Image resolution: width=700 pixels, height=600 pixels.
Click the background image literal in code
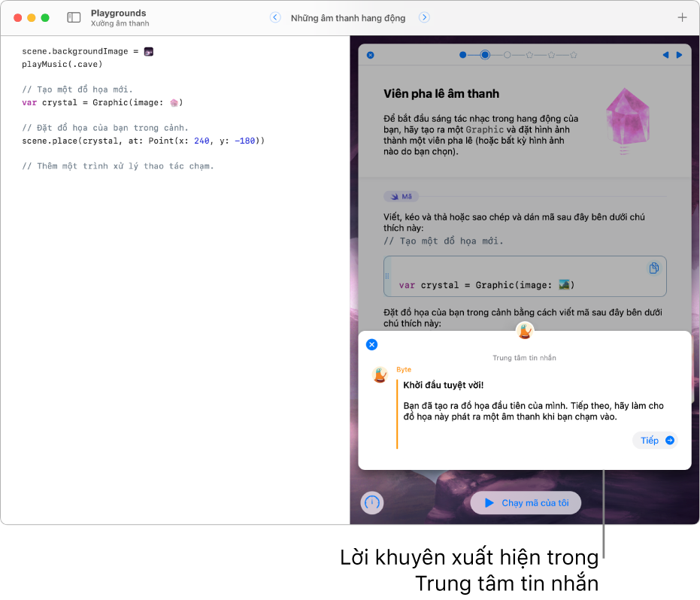click(x=149, y=51)
